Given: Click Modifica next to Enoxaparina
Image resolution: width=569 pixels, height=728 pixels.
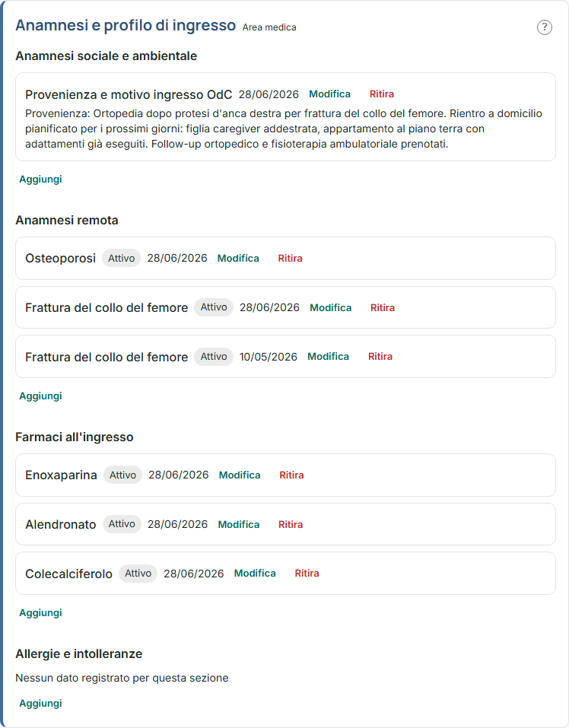Looking at the screenshot, I should coord(240,475).
